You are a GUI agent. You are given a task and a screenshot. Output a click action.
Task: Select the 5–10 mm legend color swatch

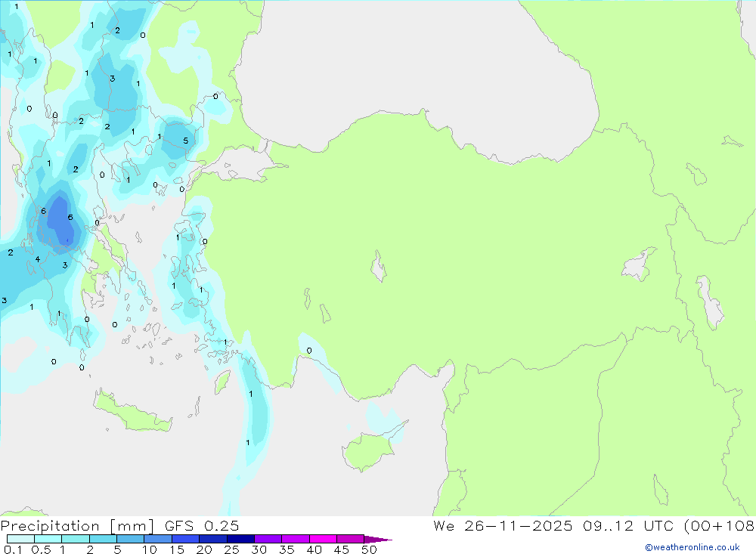[x=131, y=539]
